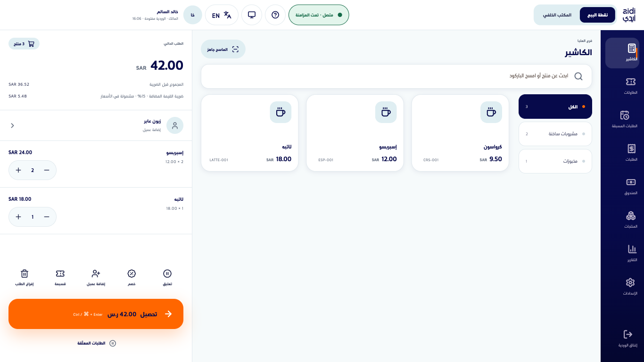Switch to المكتب الخلفي back office
This screenshot has width=644, height=362.
[557, 15]
